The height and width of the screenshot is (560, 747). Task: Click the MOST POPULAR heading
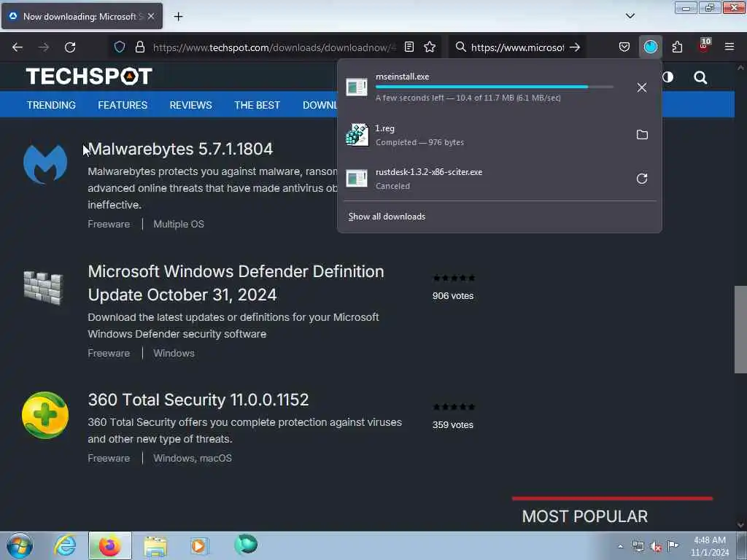(x=584, y=516)
